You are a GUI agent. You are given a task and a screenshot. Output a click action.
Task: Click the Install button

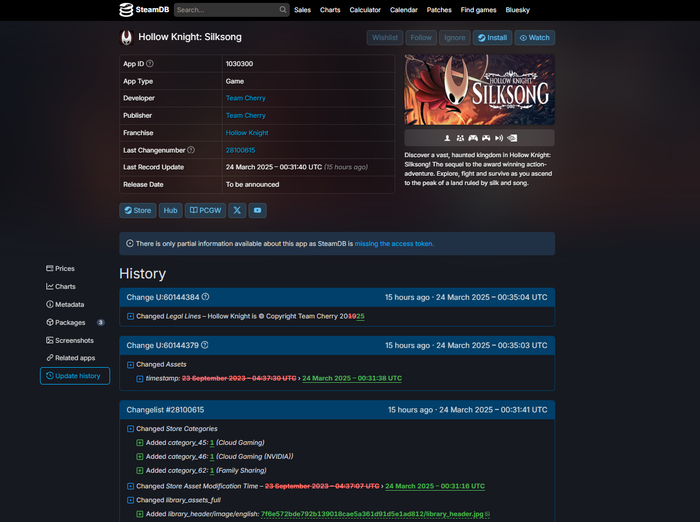point(492,38)
